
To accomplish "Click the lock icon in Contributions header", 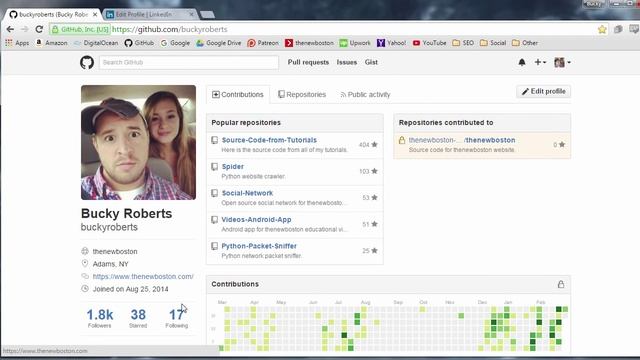I will click(x=561, y=284).
